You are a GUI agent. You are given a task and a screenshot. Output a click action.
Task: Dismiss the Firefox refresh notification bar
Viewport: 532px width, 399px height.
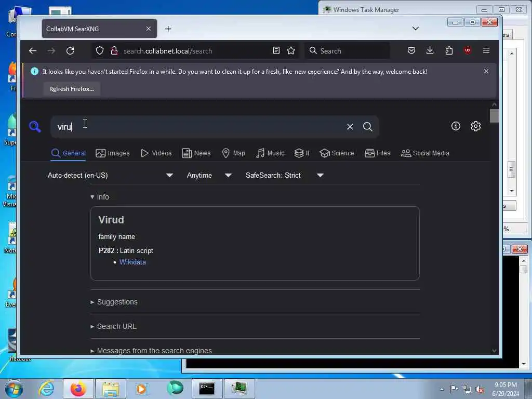click(486, 71)
